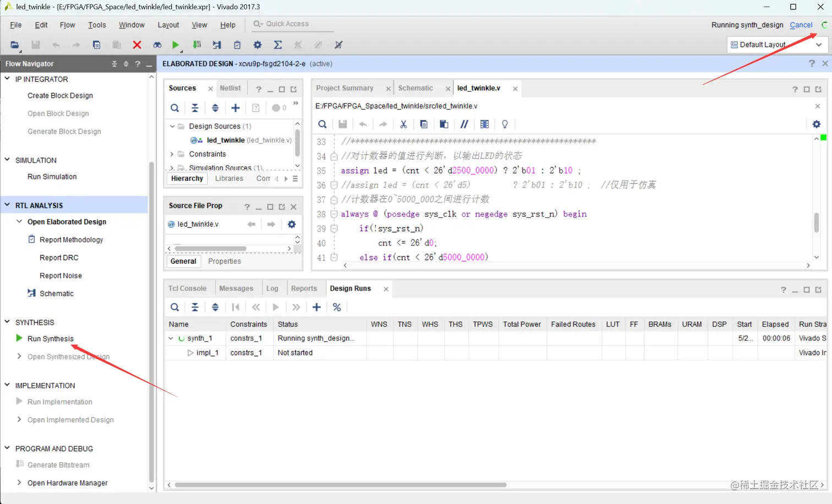Viewport: 832px width, 504px height.
Task: Collapse all in Flow Navigator header
Action: coord(114,64)
